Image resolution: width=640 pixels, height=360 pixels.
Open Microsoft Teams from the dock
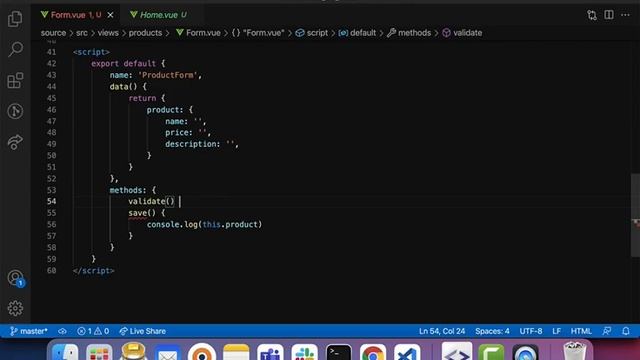(x=270, y=352)
